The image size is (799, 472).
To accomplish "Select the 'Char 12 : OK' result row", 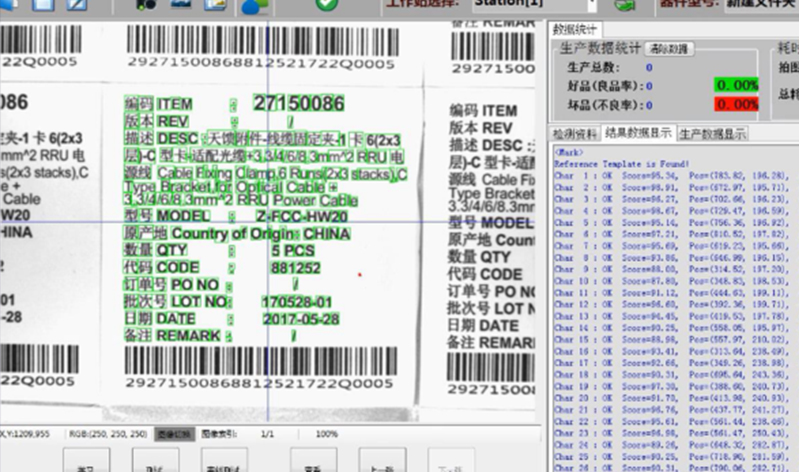I will point(672,305).
